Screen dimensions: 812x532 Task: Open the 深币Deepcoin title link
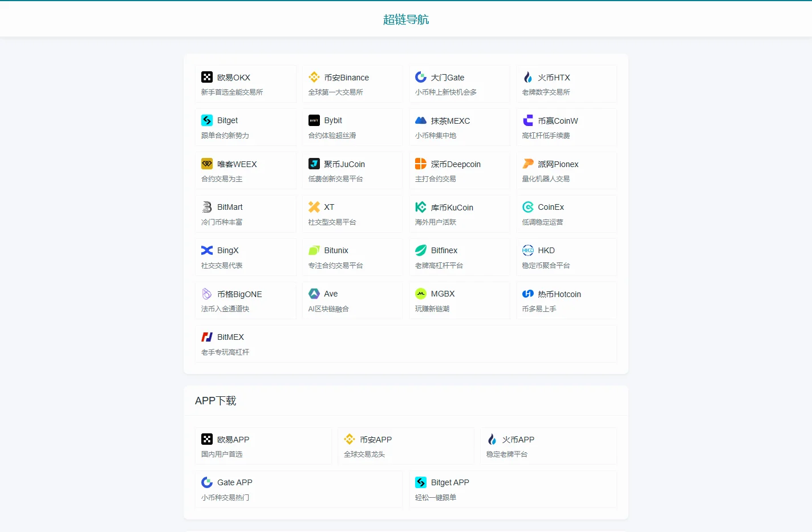456,164
